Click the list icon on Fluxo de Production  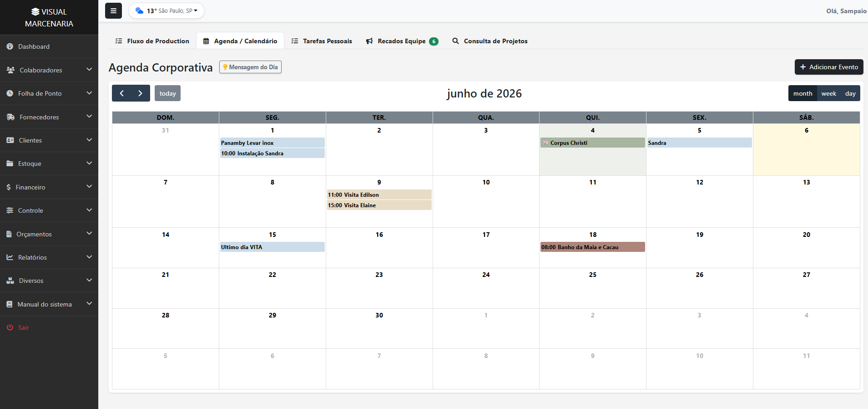[x=119, y=41]
